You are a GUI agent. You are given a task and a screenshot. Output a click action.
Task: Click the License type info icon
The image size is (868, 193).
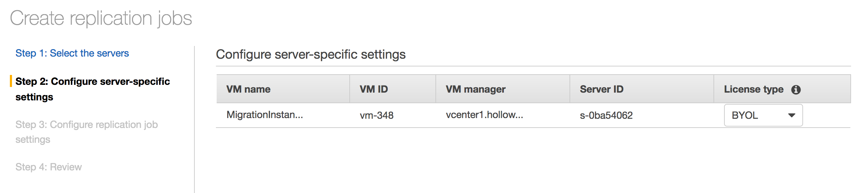796,90
